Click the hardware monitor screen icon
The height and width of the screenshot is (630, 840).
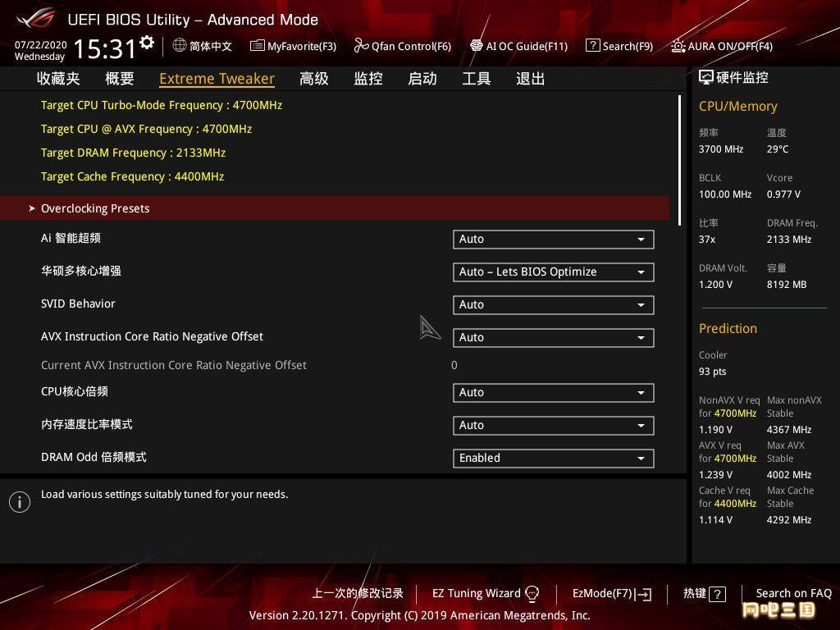pos(706,78)
